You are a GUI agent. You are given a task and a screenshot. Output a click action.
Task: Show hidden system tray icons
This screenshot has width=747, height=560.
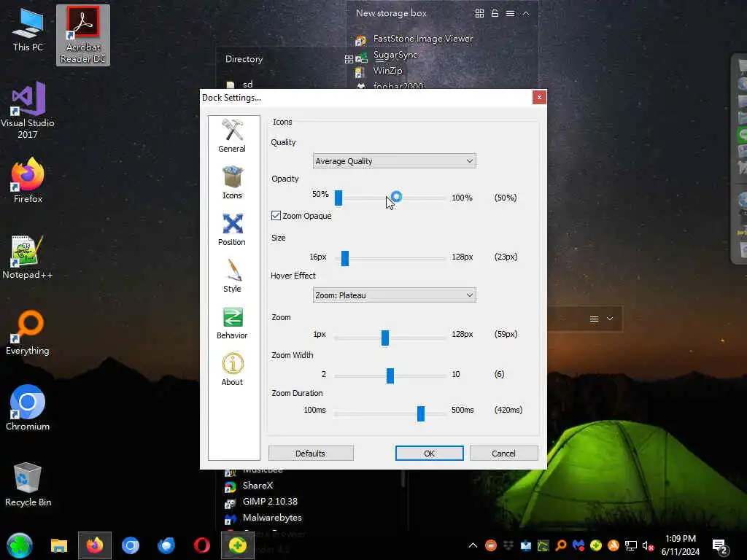(473, 545)
